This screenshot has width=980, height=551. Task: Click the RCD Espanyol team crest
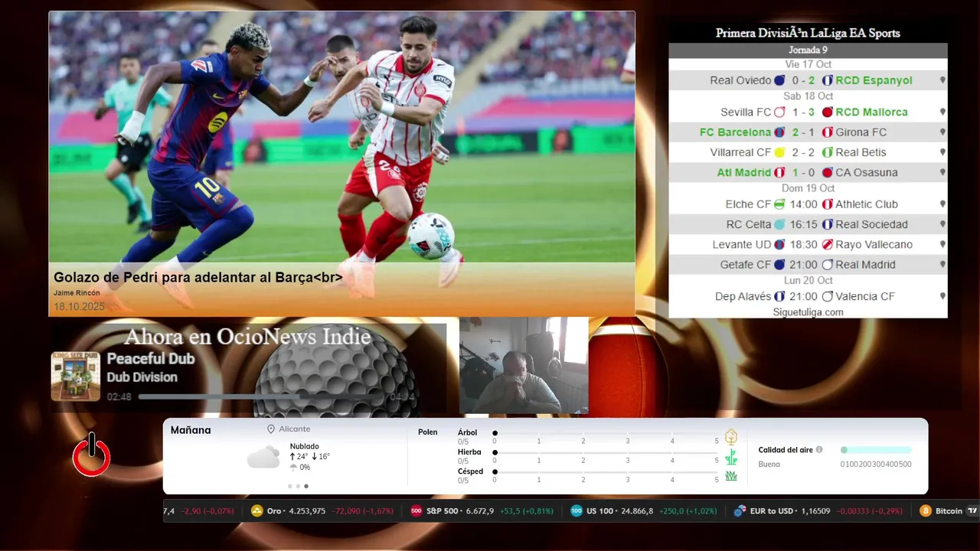827,80
